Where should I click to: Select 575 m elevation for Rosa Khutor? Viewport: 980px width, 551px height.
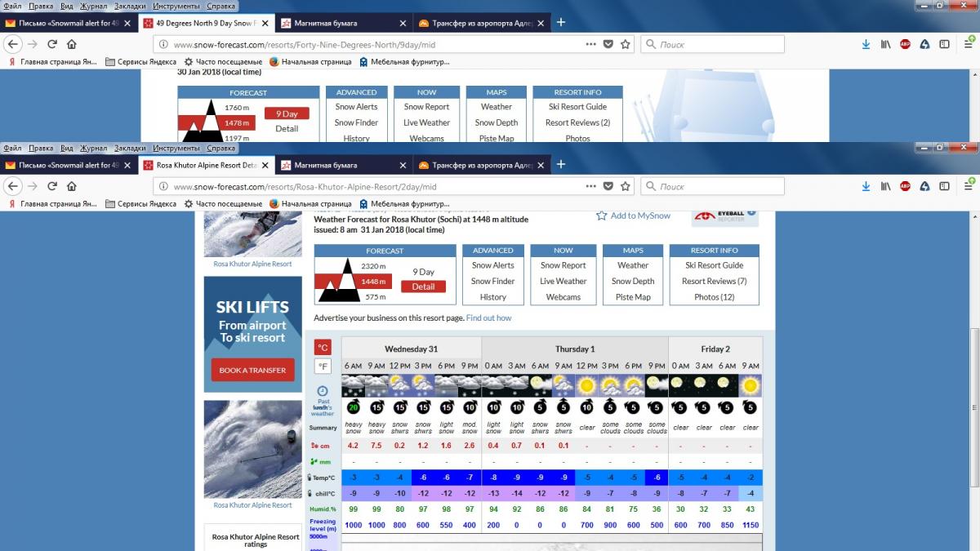point(376,297)
